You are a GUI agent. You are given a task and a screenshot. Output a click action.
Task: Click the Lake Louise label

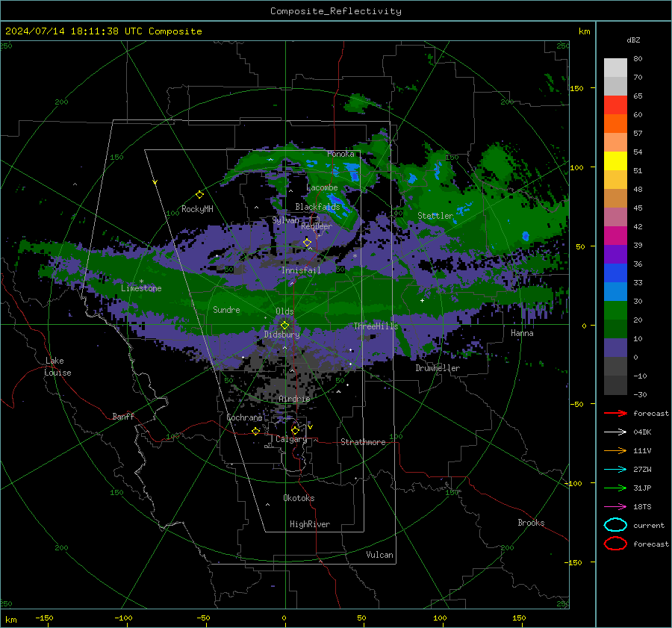pyautogui.click(x=57, y=367)
